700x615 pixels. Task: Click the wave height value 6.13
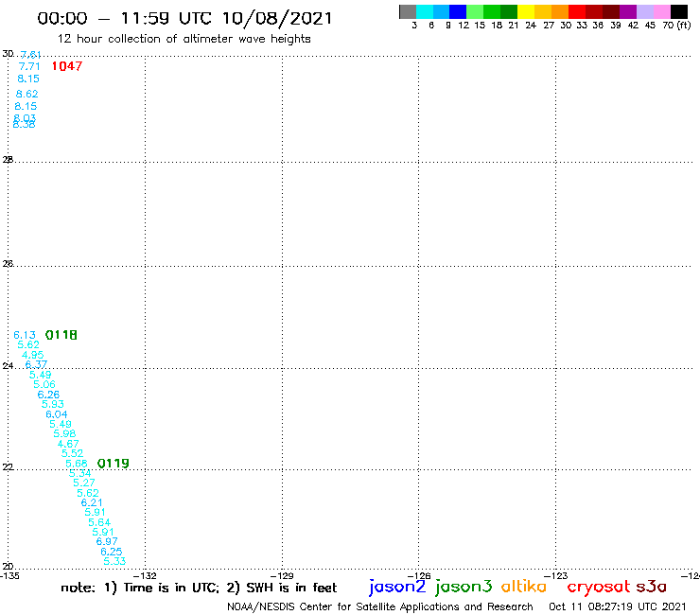point(25,335)
